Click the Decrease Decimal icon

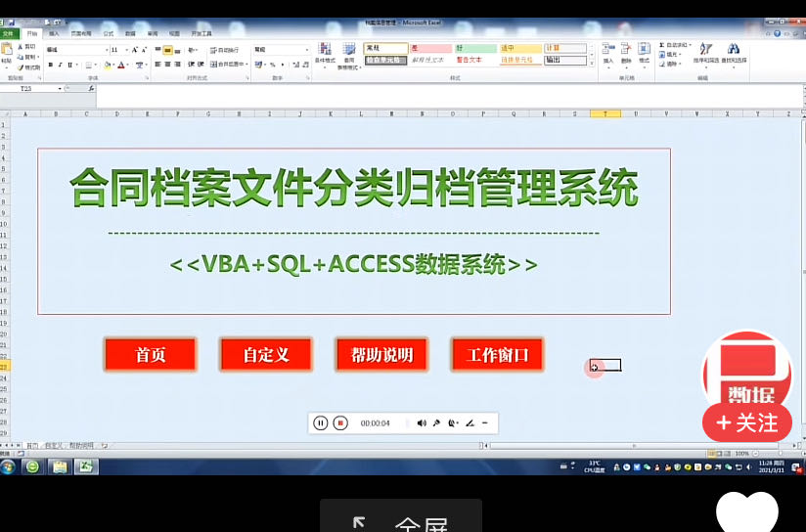click(305, 65)
